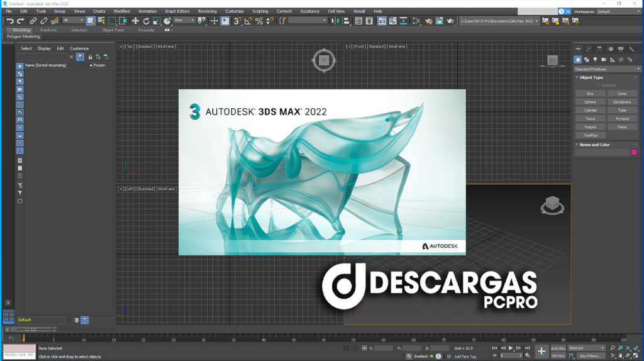Click the Scene Explorer Display menu

44,48
